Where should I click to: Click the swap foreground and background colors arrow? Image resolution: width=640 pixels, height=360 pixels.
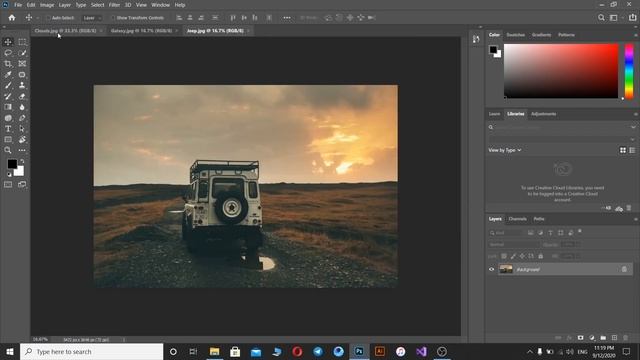click(x=22, y=161)
